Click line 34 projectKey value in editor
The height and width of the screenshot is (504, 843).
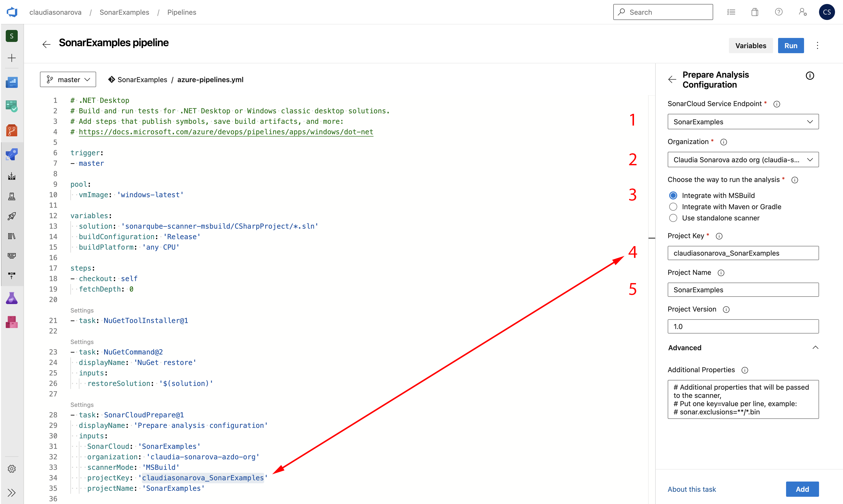(203, 478)
